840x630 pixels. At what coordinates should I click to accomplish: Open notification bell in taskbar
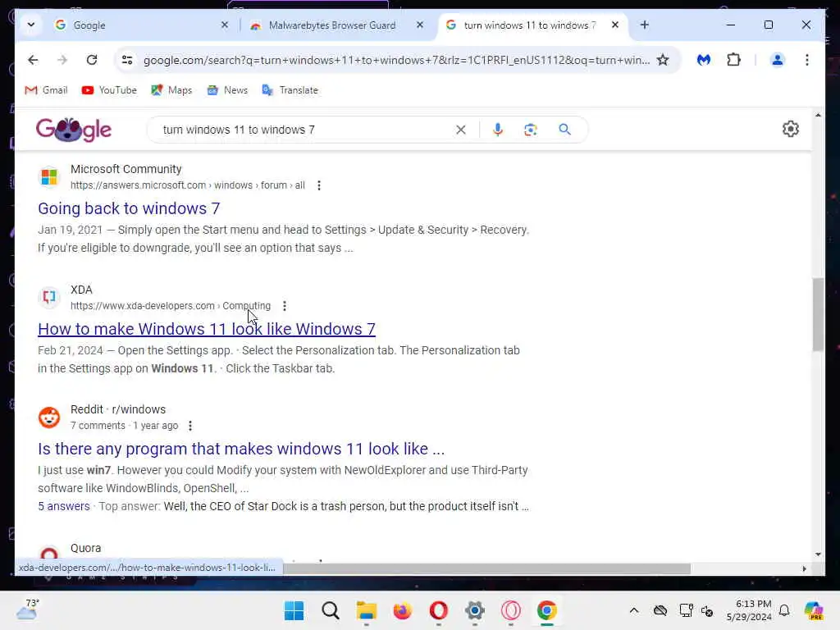coord(784,610)
